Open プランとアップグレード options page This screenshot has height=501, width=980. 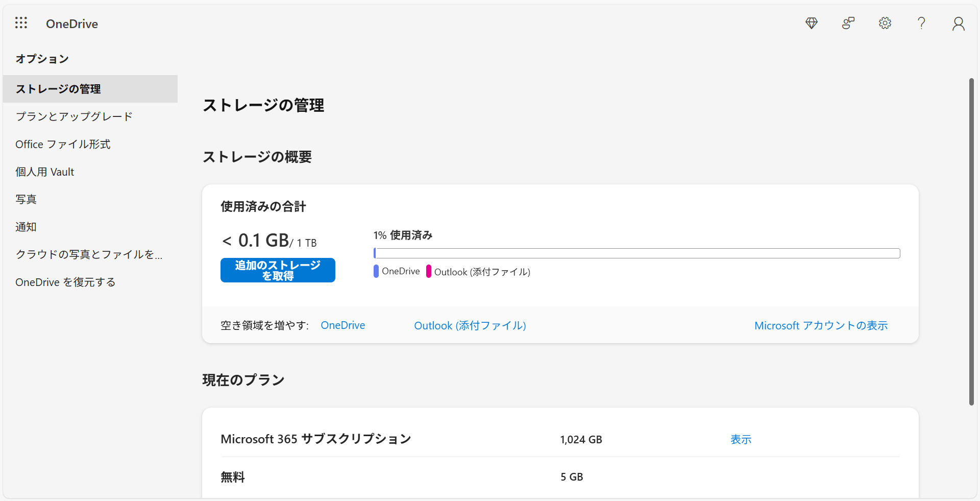pyautogui.click(x=90, y=116)
